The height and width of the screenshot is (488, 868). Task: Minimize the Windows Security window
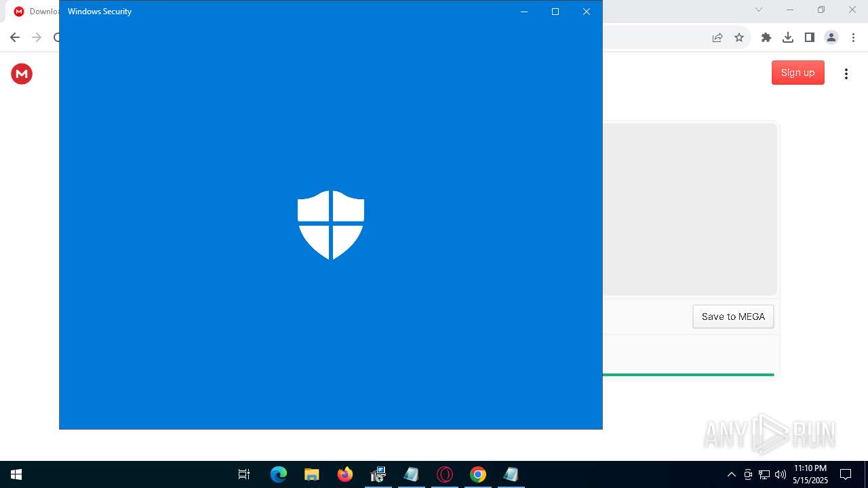pos(524,12)
